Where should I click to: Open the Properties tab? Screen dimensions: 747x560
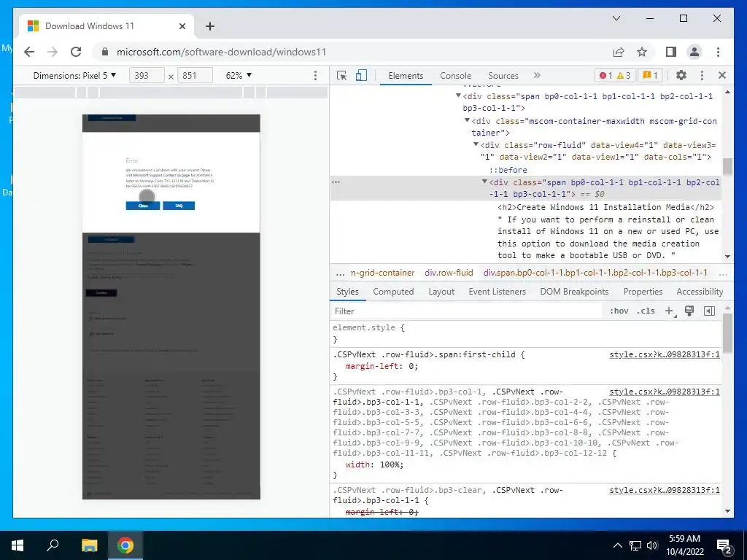pos(643,292)
